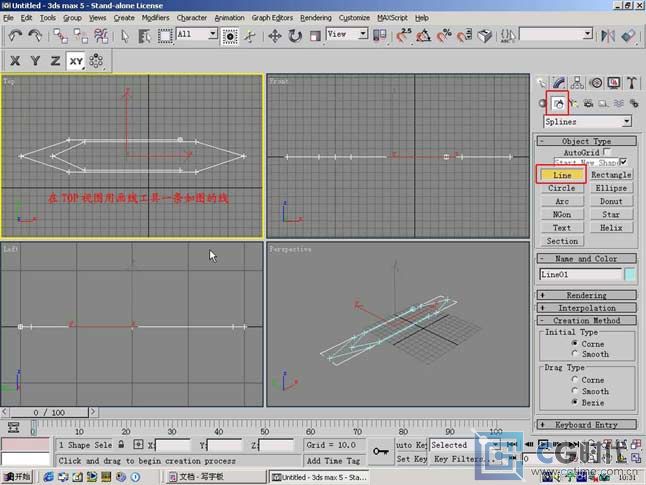Click the Redo arrow icon
The width and height of the screenshot is (646, 485).
point(35,36)
